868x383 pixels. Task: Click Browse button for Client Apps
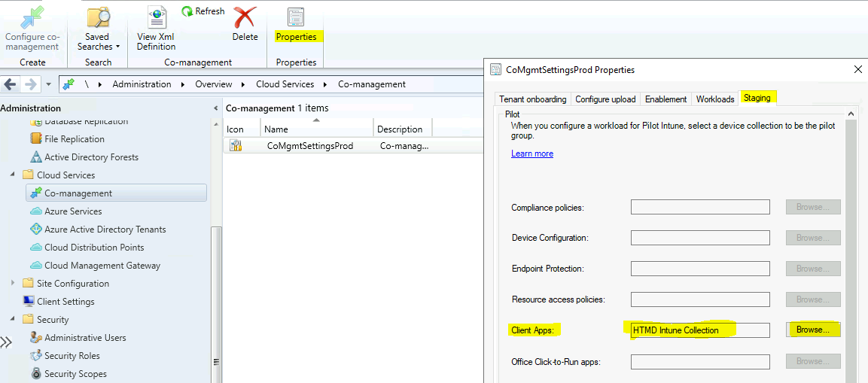point(813,330)
